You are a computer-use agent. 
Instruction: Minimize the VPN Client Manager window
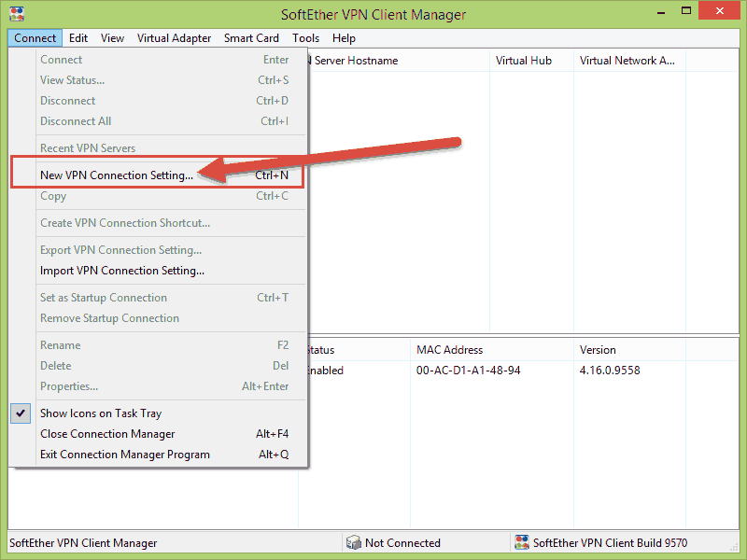pyautogui.click(x=661, y=12)
